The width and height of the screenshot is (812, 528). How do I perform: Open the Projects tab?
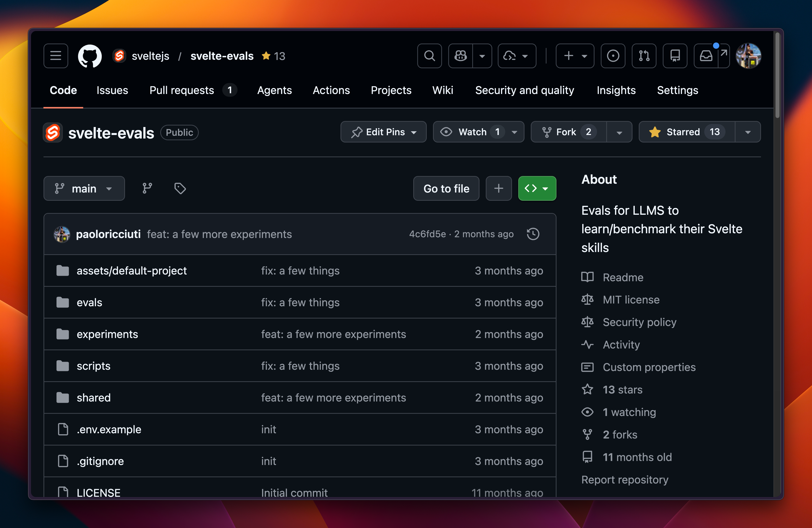pyautogui.click(x=391, y=90)
